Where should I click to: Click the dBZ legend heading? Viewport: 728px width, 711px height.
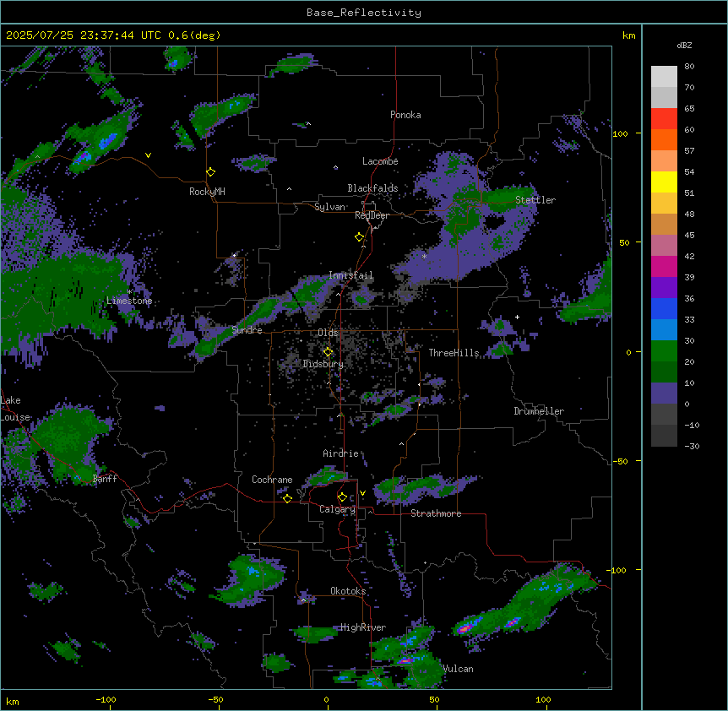pyautogui.click(x=684, y=46)
